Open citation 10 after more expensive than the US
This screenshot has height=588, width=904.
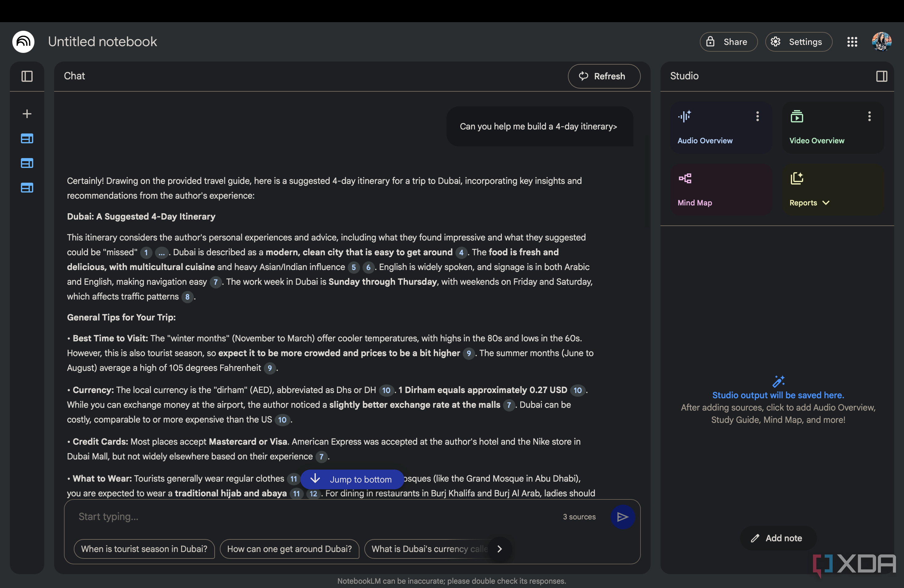[x=282, y=420]
